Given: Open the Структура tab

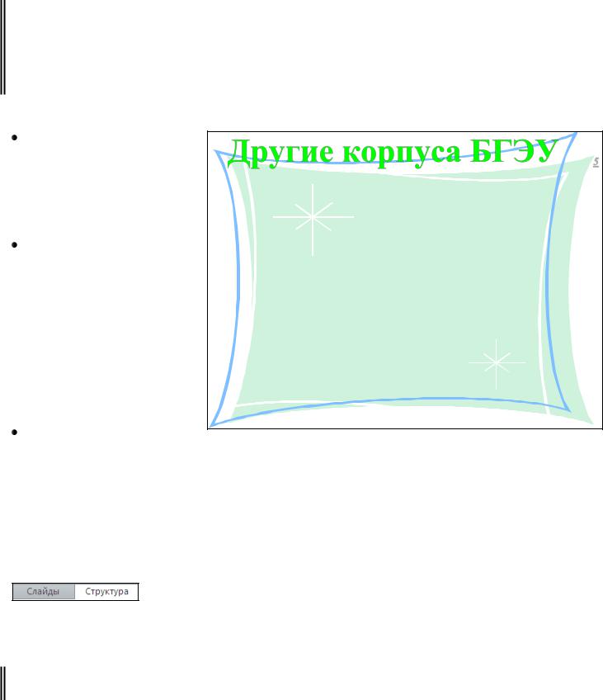Looking at the screenshot, I should [106, 592].
